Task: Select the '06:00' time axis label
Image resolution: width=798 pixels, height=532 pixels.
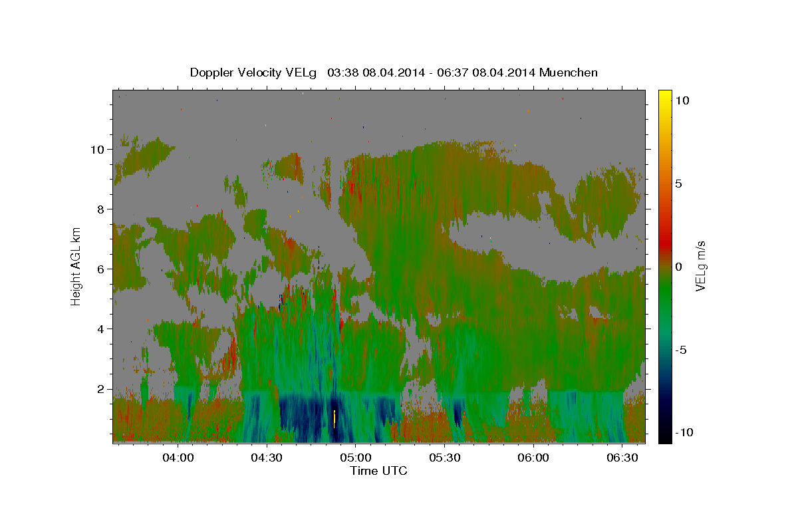Action: 534,458
